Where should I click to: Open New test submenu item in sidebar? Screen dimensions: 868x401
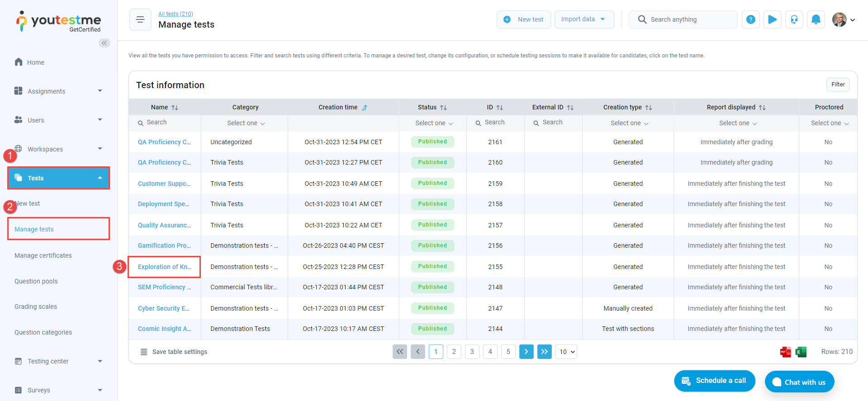point(28,203)
